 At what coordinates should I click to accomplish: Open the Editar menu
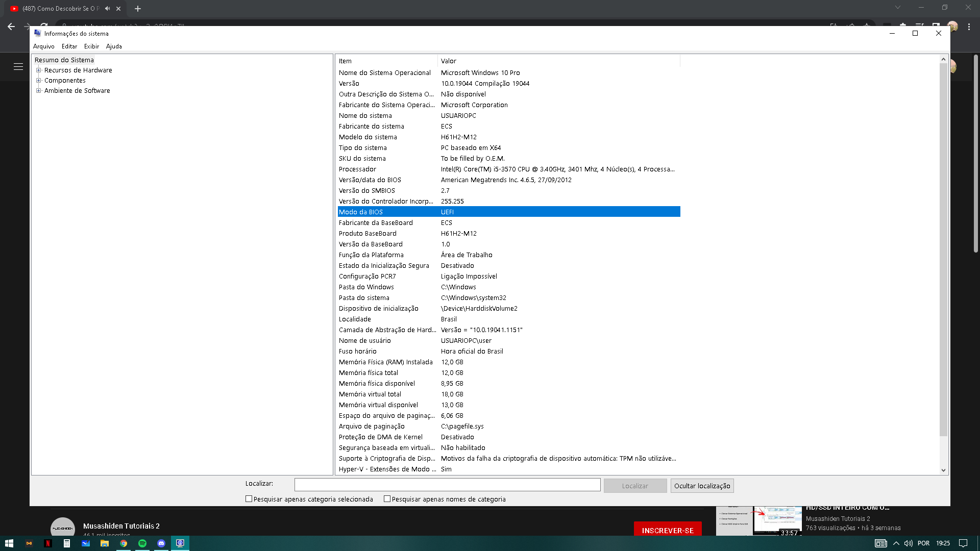[x=69, y=46]
